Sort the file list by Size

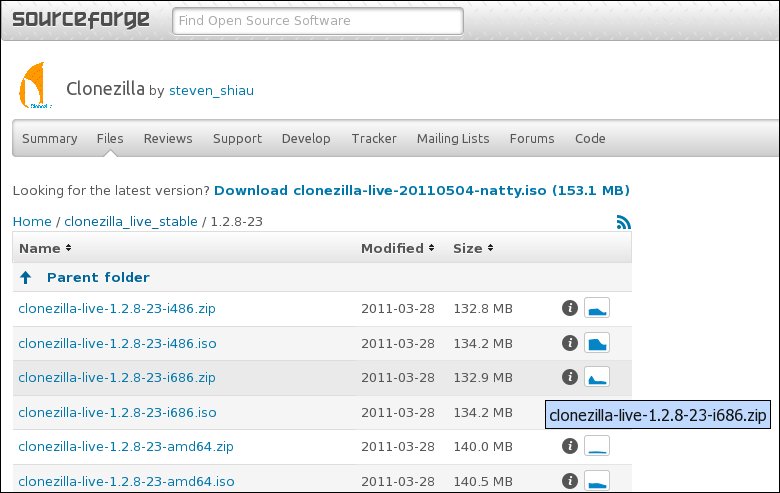coord(473,248)
